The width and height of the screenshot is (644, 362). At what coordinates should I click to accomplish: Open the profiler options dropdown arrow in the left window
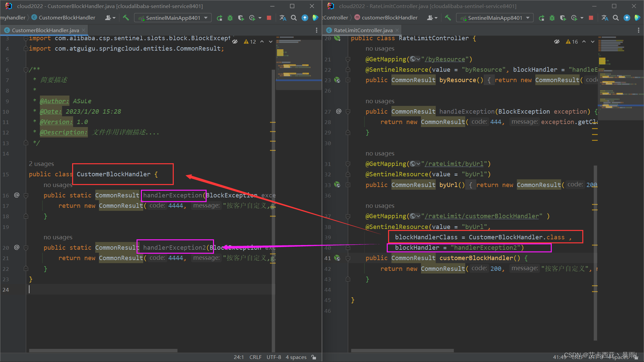[260, 18]
